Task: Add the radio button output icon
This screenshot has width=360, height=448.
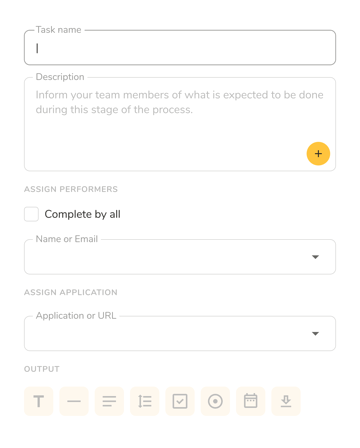Action: [215, 401]
